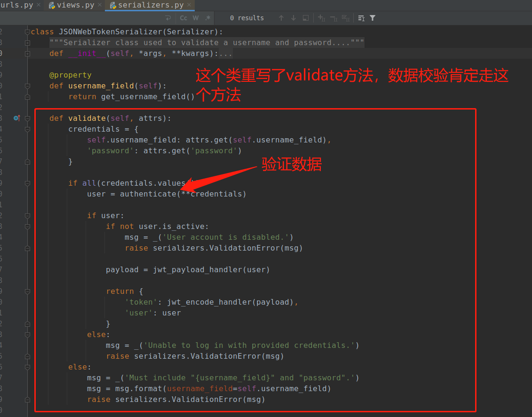Click the 'token' dictionary key
The width and height of the screenshot is (532, 417).
(141, 302)
